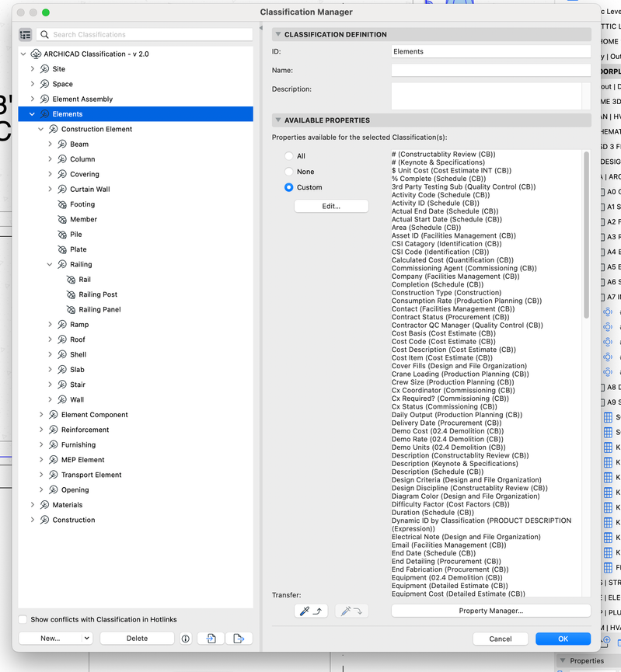Click the New... button
The height and width of the screenshot is (672, 621).
coord(51,639)
